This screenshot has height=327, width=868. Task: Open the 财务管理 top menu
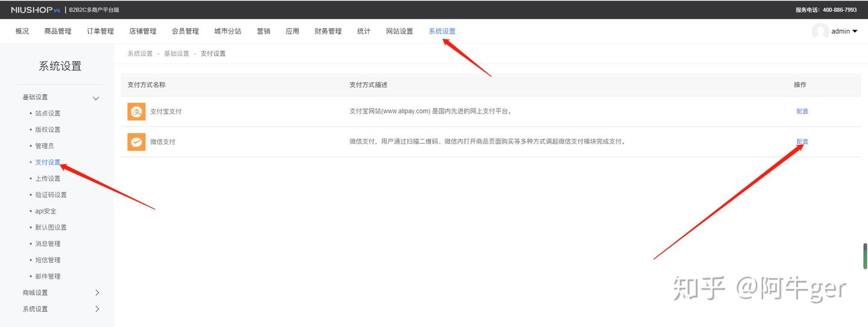tap(328, 31)
